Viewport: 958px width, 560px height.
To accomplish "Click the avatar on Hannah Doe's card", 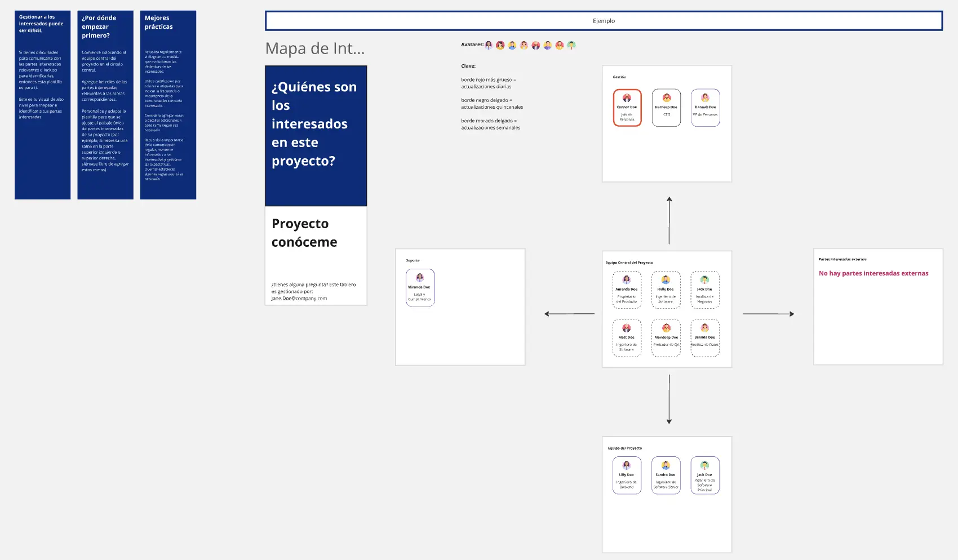I will click(705, 98).
